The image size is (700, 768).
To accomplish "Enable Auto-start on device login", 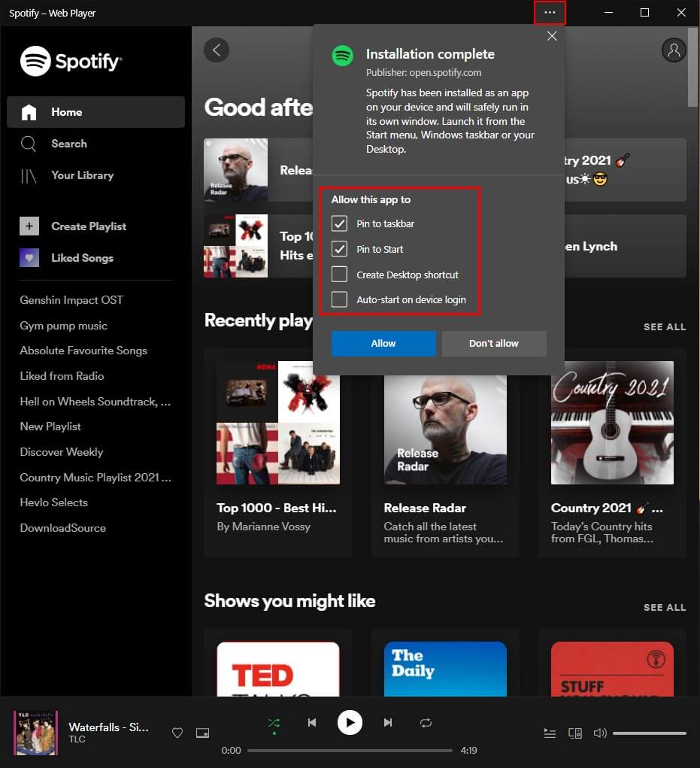I will [339, 299].
